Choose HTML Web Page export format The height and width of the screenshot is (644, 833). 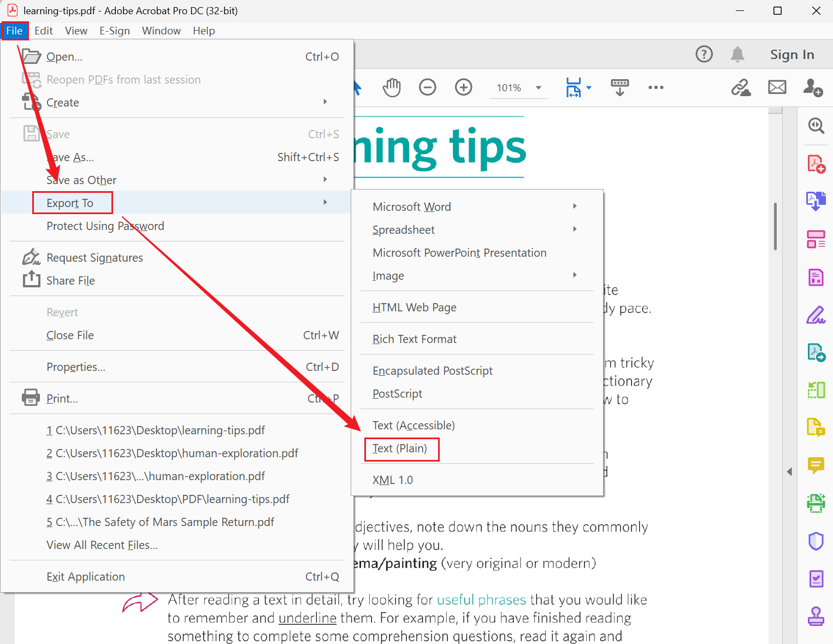click(x=414, y=308)
